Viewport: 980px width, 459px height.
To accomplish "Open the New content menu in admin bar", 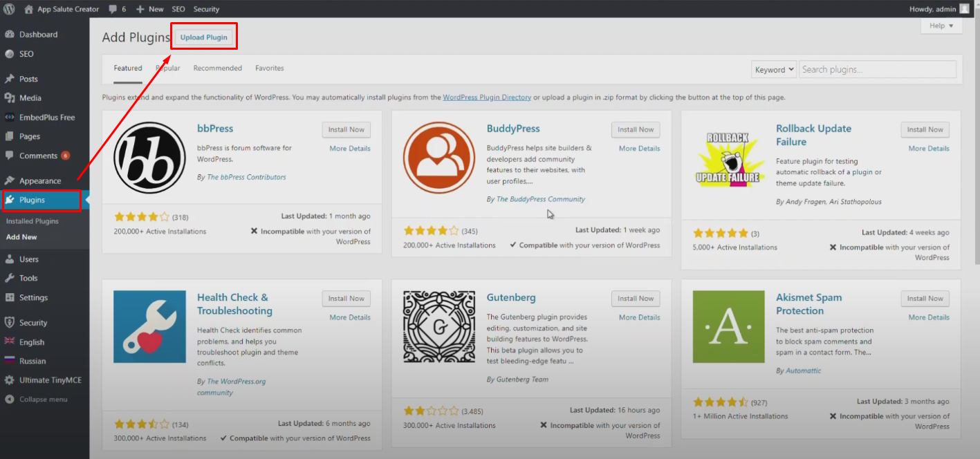I will pos(149,9).
